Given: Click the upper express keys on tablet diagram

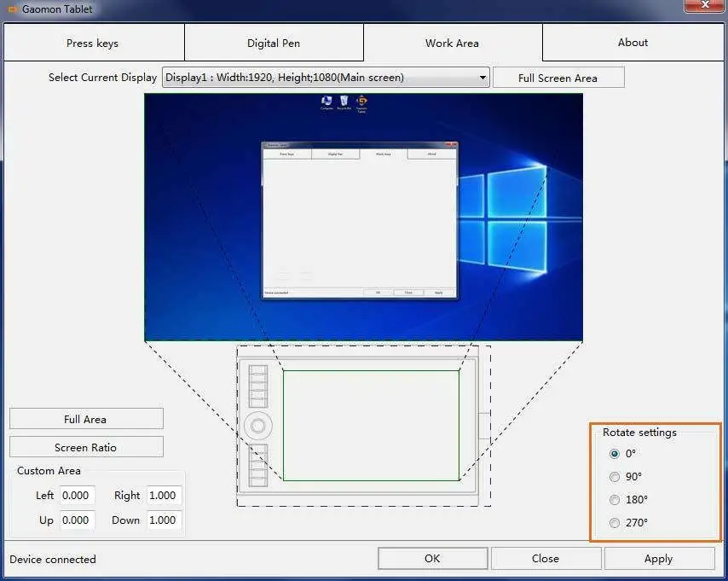Looking at the screenshot, I should tap(257, 386).
